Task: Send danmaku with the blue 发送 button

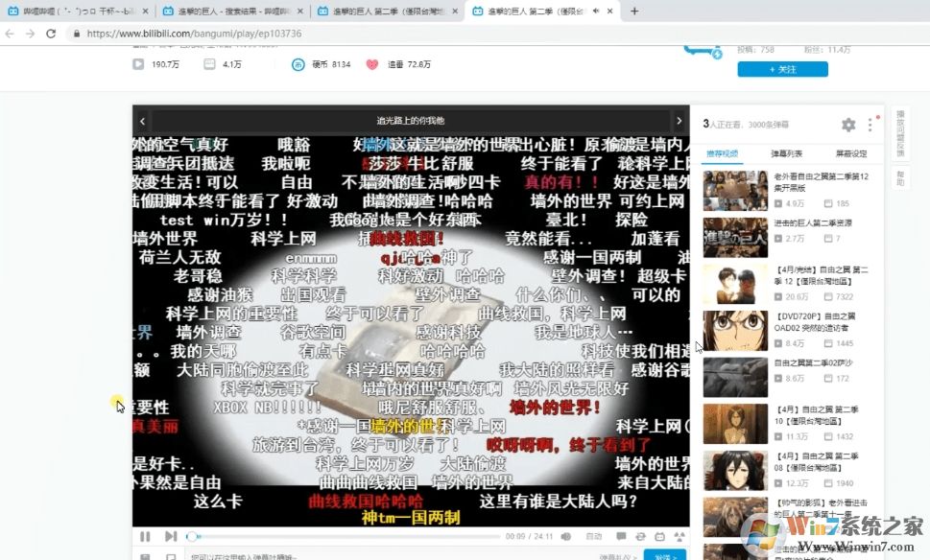Action: tap(665, 556)
